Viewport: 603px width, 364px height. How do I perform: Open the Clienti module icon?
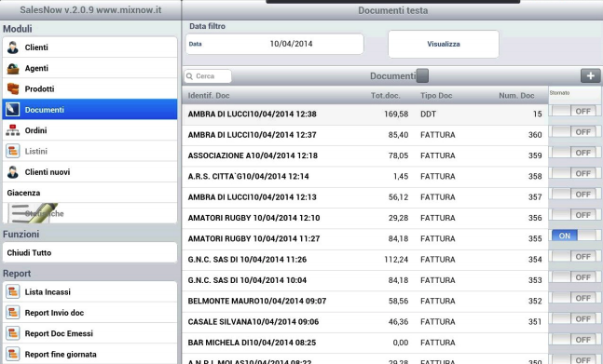pos(13,47)
